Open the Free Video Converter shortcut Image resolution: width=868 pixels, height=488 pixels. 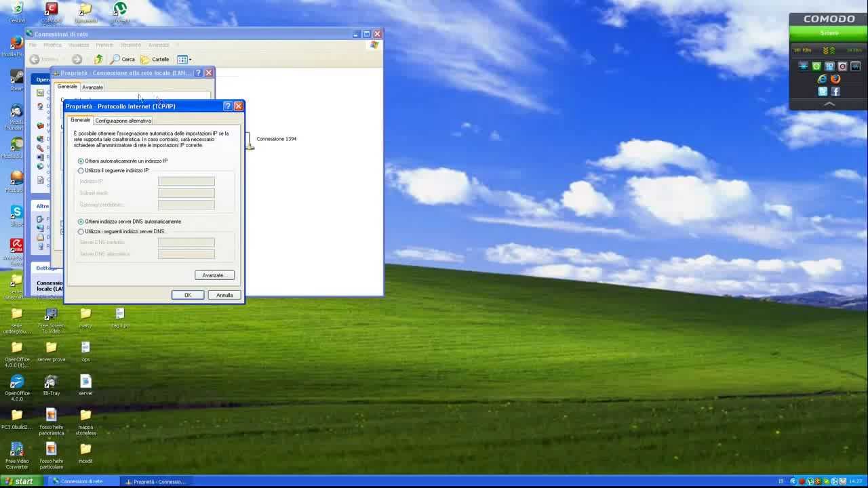tap(17, 455)
